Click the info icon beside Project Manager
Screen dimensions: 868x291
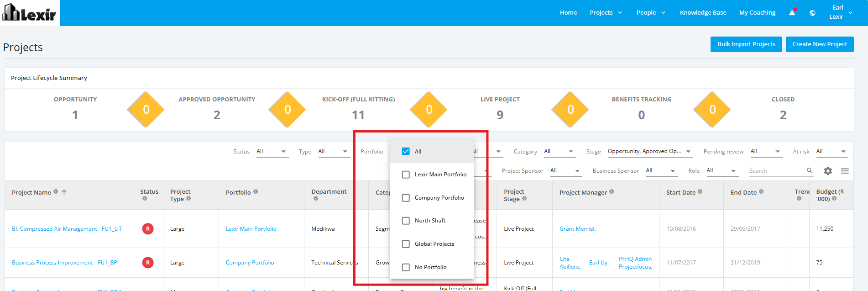tap(612, 191)
